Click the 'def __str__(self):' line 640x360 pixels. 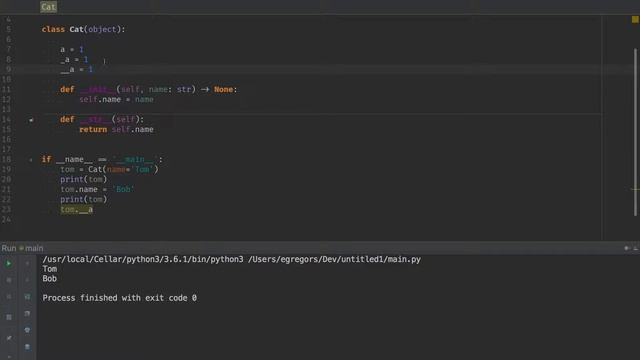click(x=102, y=120)
